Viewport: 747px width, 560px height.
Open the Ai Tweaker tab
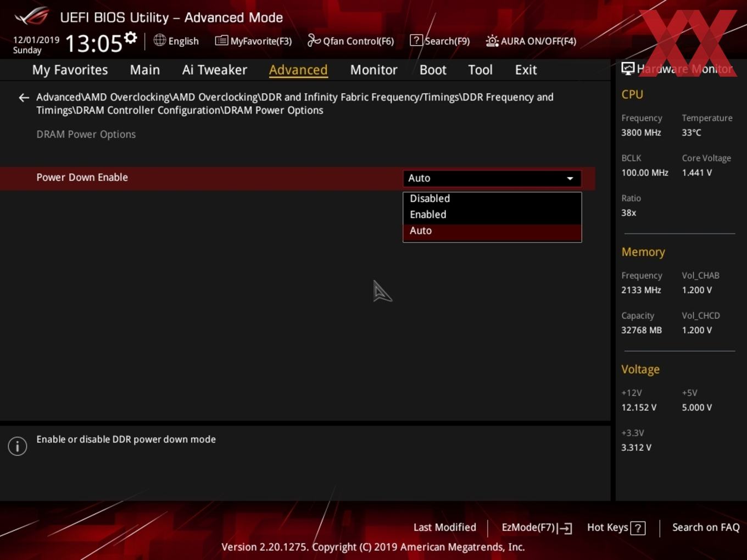215,70
